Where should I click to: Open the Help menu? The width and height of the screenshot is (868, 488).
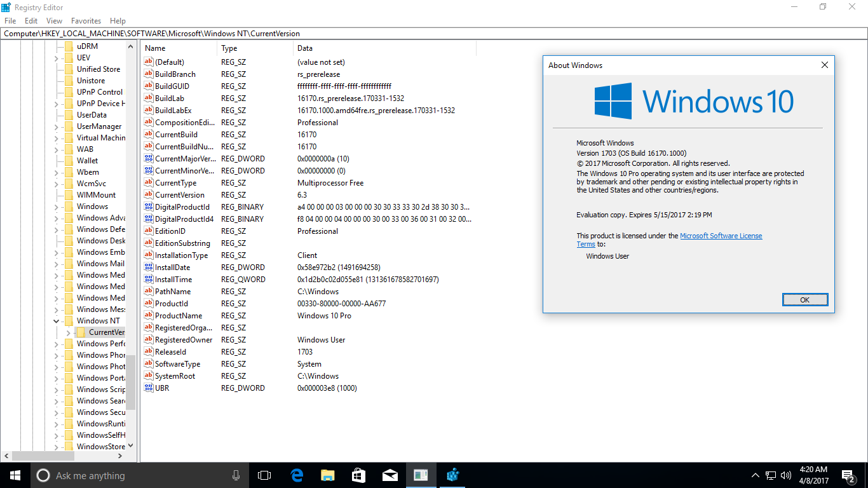click(118, 21)
